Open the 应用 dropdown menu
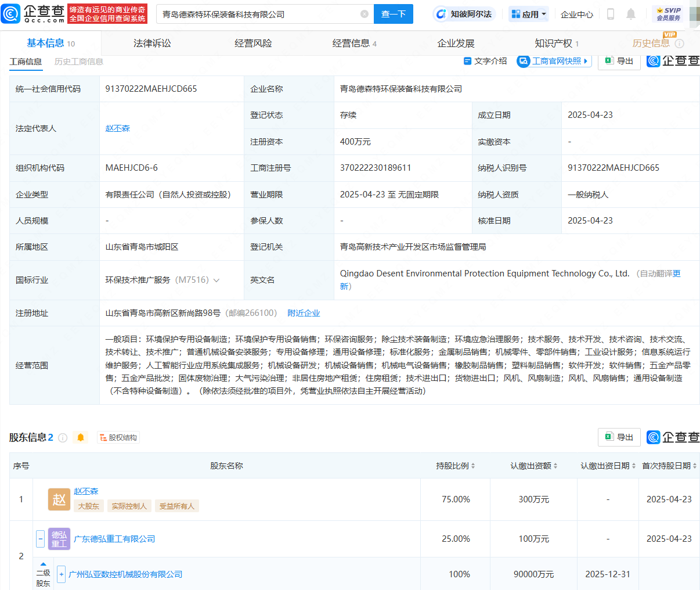Viewport: 700px width, 590px height. coord(529,14)
